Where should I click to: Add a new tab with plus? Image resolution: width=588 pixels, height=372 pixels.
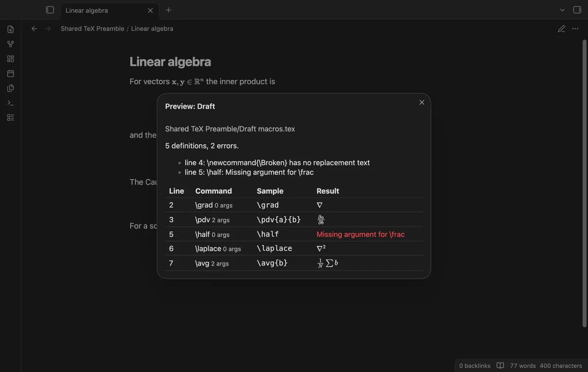pos(168,10)
